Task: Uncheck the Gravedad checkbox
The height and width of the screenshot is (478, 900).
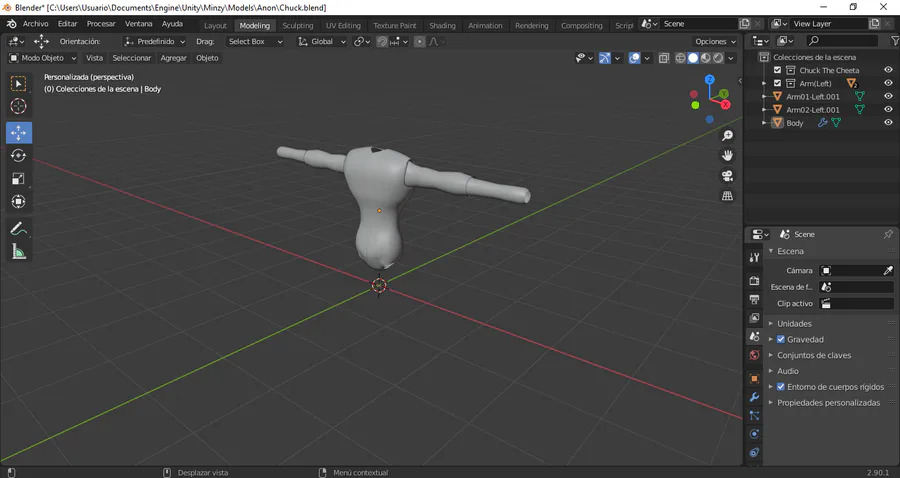Action: tap(781, 339)
